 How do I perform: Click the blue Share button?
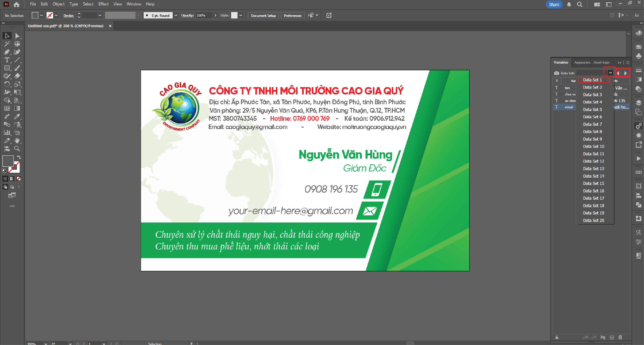coord(554,4)
